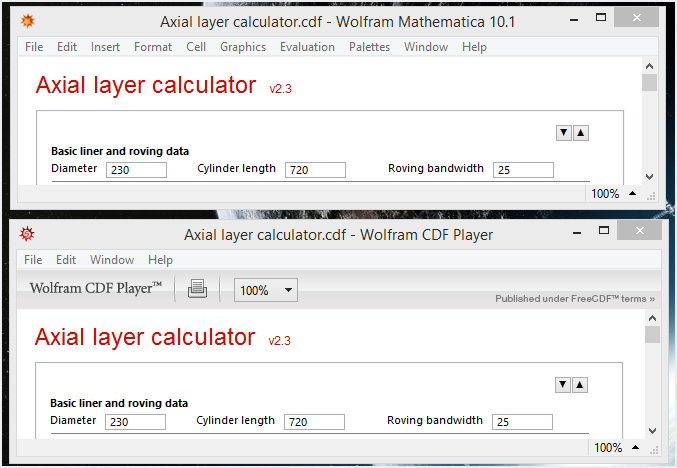Screen dimensions: 677x468
Task: Click the scrollbar thumb in Mathematica window
Action: (x=649, y=82)
